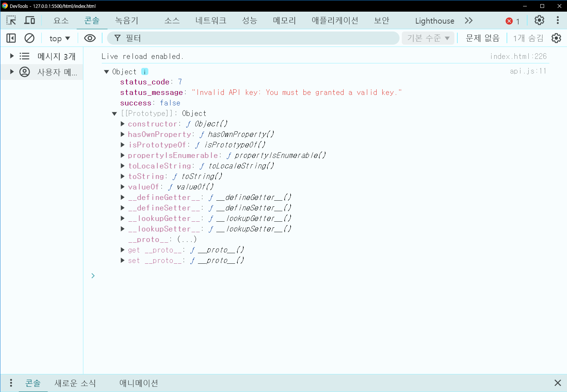Clear the console with the circle-slash icon
Viewport: 567px width, 392px height.
click(29, 38)
